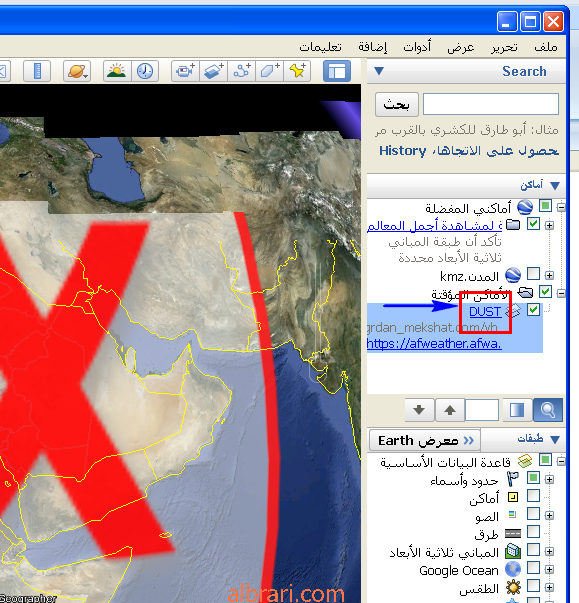
Task: Select the Add Path tool
Action: [242, 71]
